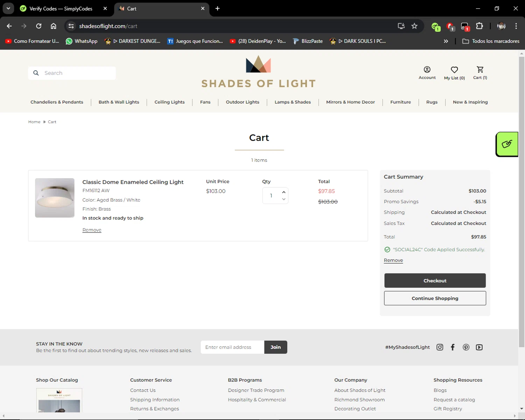Open BlizzPaste bookmark

[x=308, y=41]
